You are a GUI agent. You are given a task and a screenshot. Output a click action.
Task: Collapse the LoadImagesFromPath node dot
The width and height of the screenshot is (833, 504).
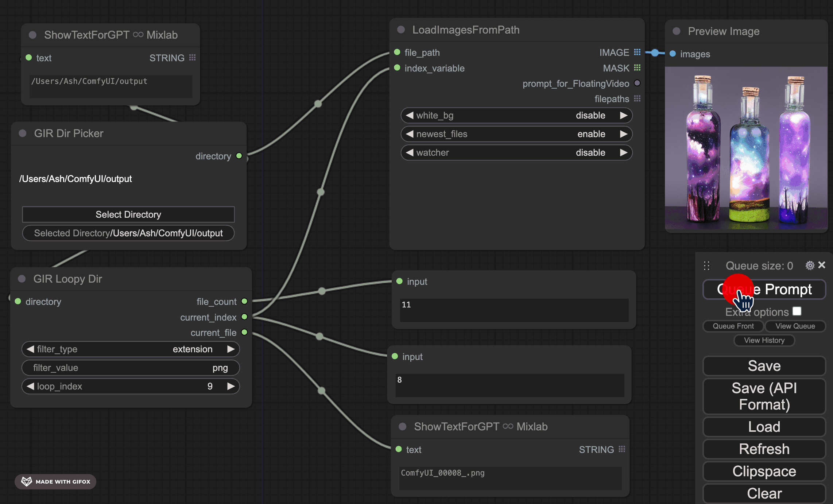(401, 30)
